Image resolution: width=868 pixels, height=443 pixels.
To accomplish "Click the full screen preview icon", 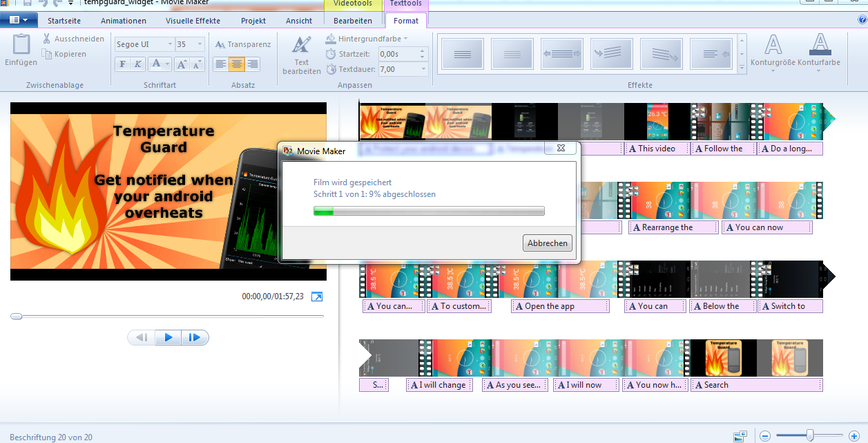I will (x=317, y=296).
